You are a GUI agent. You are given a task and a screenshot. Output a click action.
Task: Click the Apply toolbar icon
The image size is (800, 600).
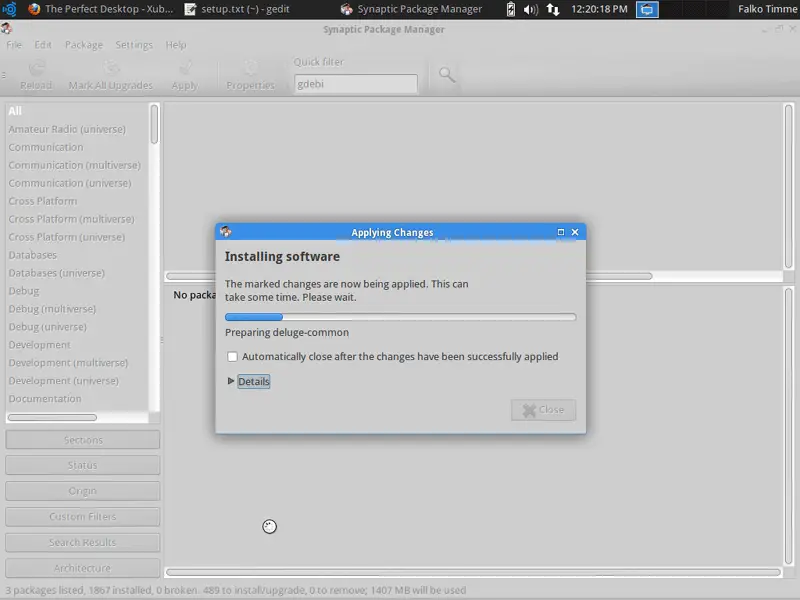pyautogui.click(x=185, y=68)
